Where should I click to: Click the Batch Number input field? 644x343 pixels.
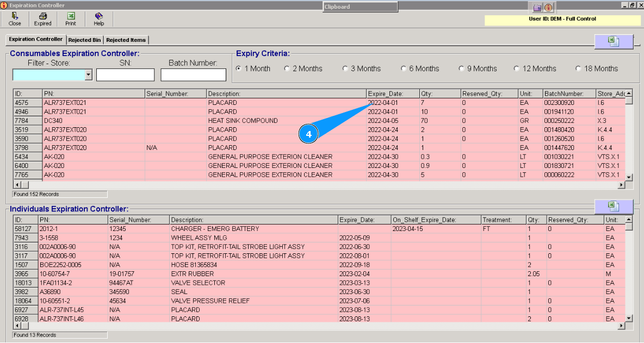click(x=193, y=75)
